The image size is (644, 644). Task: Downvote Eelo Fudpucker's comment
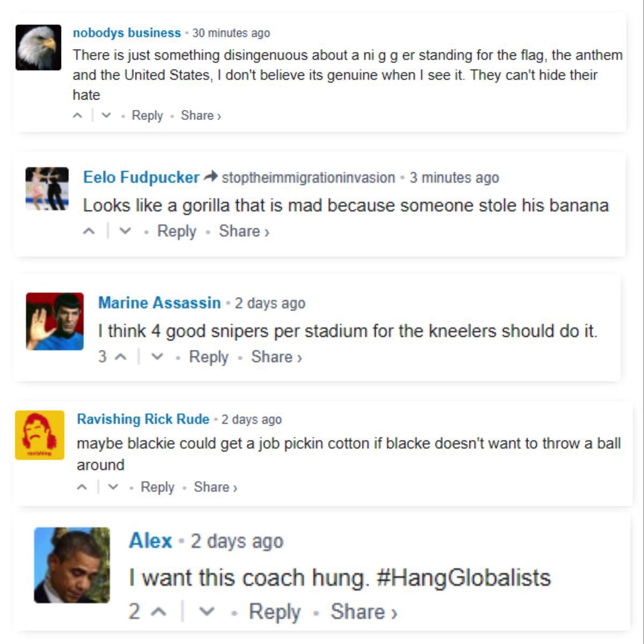click(125, 231)
